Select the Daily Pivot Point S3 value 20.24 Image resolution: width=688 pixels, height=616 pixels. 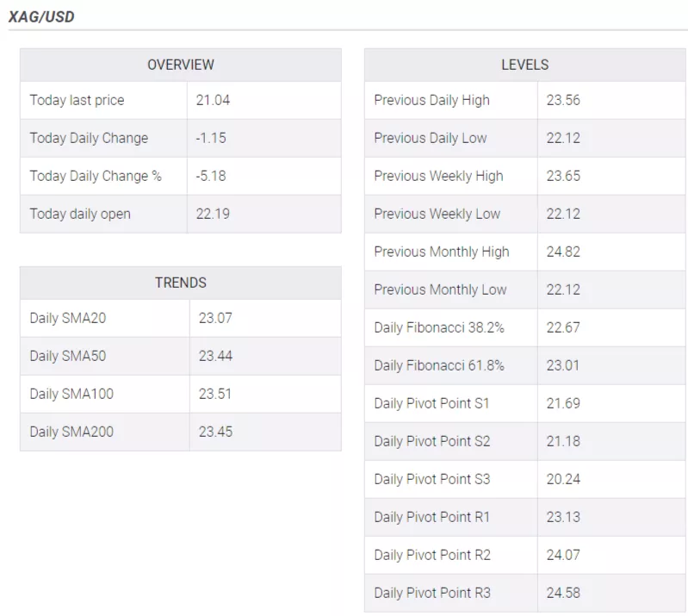point(563,479)
